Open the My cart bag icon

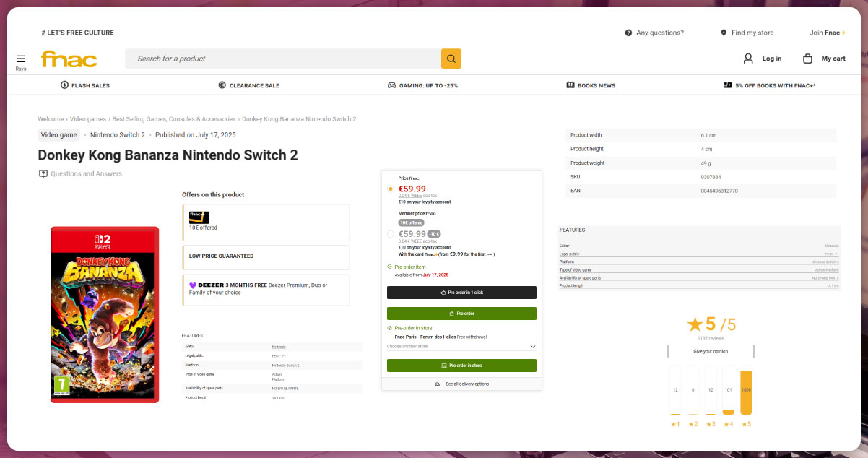point(807,59)
